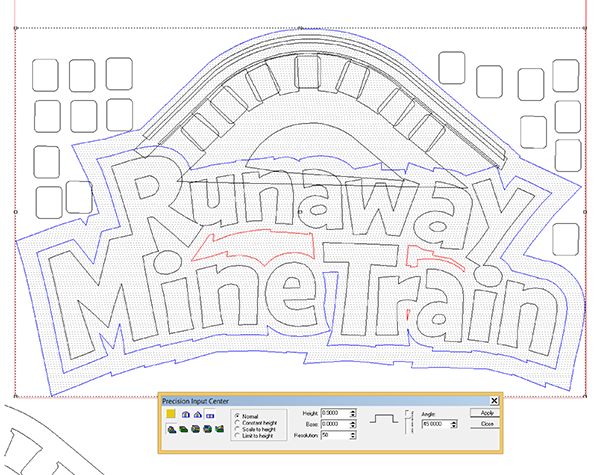The width and height of the screenshot is (600, 475).
Task: Click the vertical profile slider next to Angle
Action: [x=409, y=422]
